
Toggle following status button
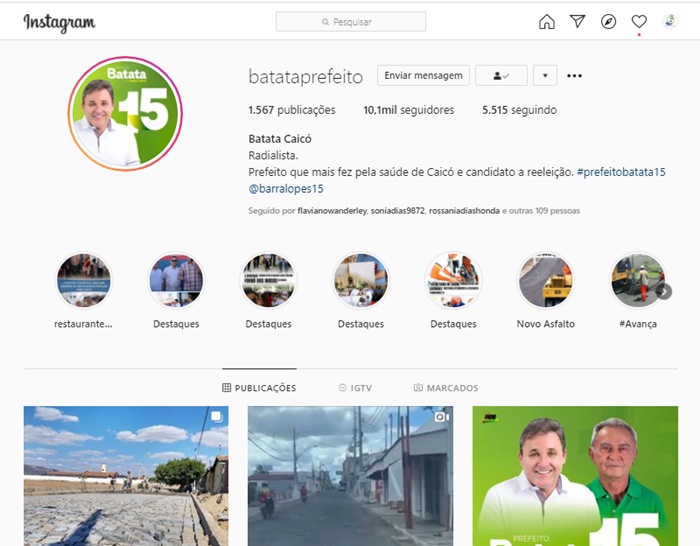click(501, 76)
